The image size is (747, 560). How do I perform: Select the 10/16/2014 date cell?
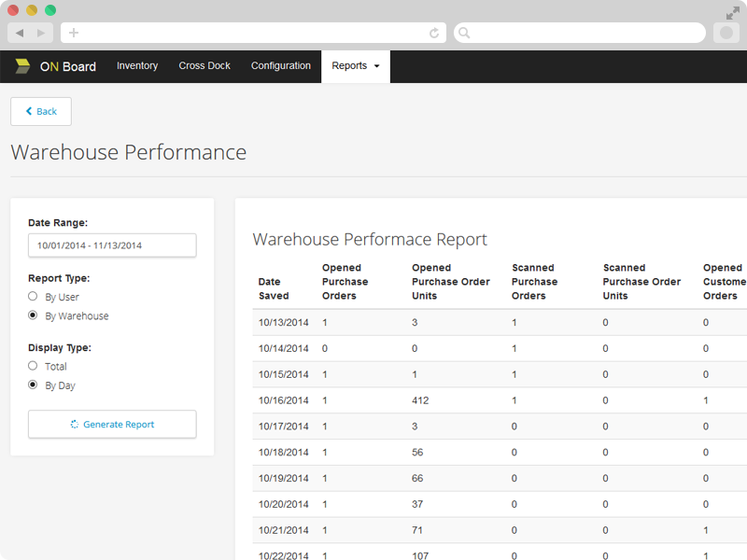(284, 400)
